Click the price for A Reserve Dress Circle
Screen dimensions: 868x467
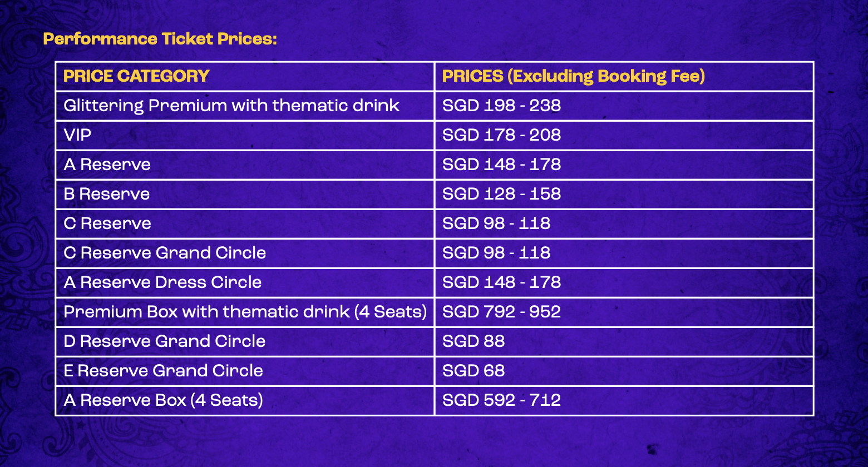[501, 282]
